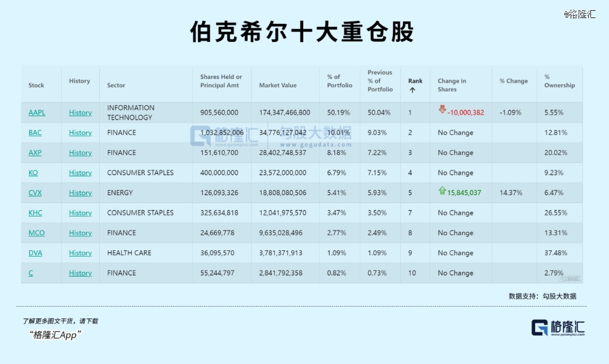
Task: Select the 26.55% ownership value
Action: pyautogui.click(x=555, y=212)
